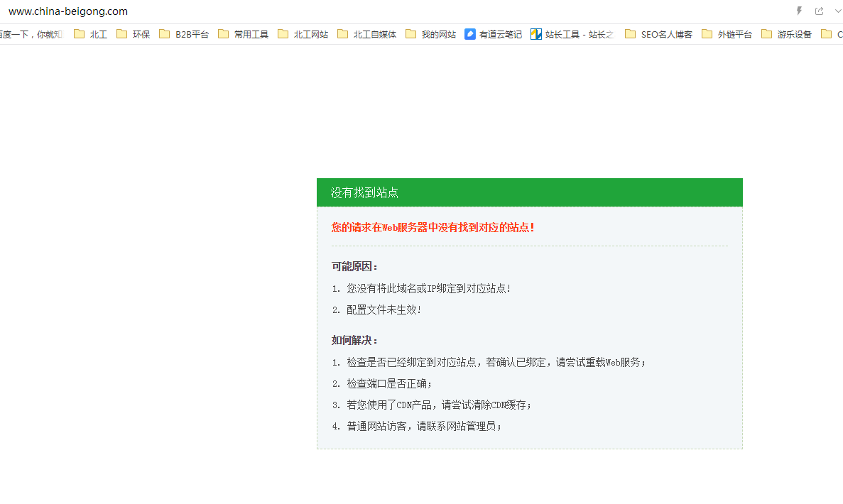Screen dimensions: 843x504
Task: Click the 百度一下 bookmark link
Action: pyautogui.click(x=30, y=34)
